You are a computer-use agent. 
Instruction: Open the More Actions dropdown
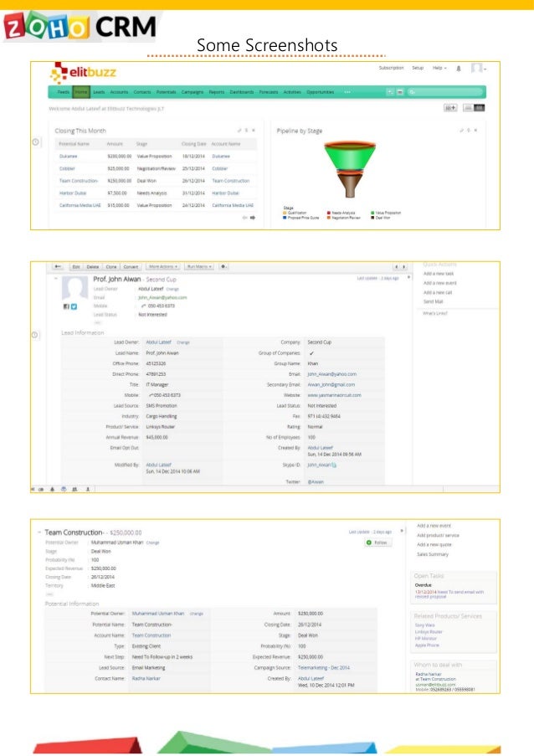click(x=163, y=266)
